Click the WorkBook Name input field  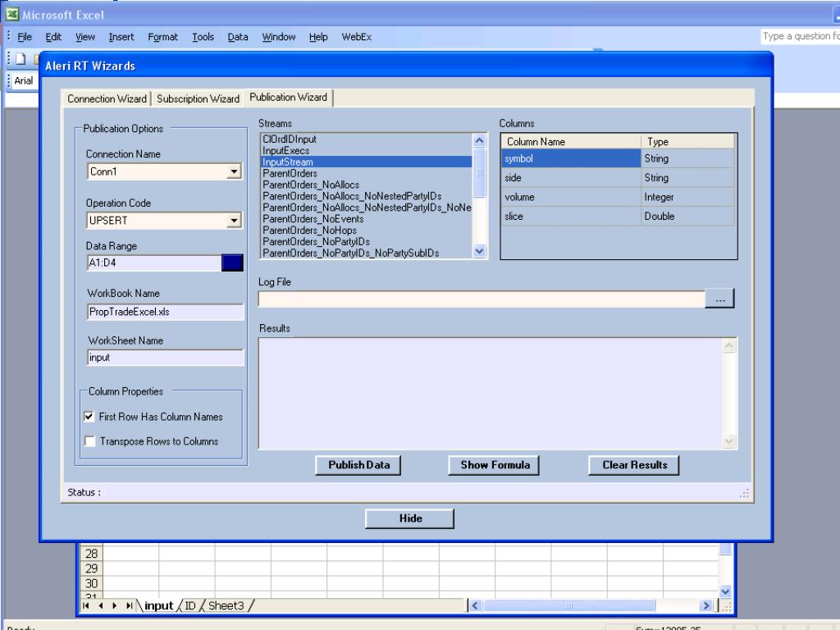tap(166, 312)
